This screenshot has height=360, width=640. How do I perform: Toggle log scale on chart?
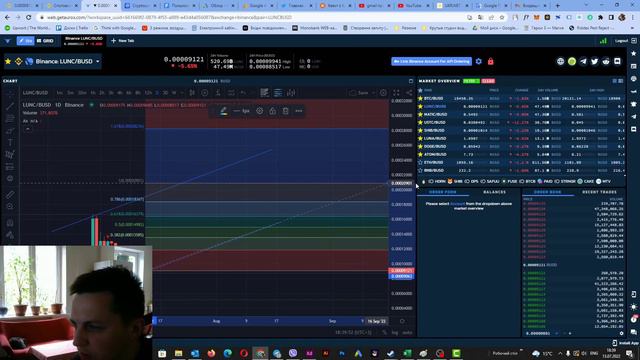395,333
